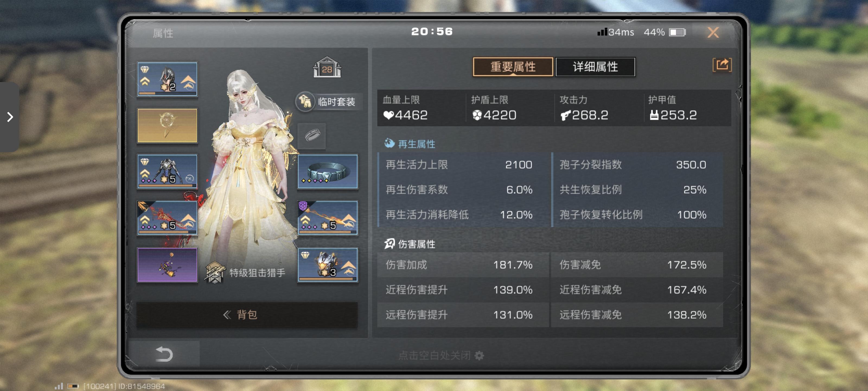
Task: Open the purple drone gadget slot
Action: click(x=167, y=265)
